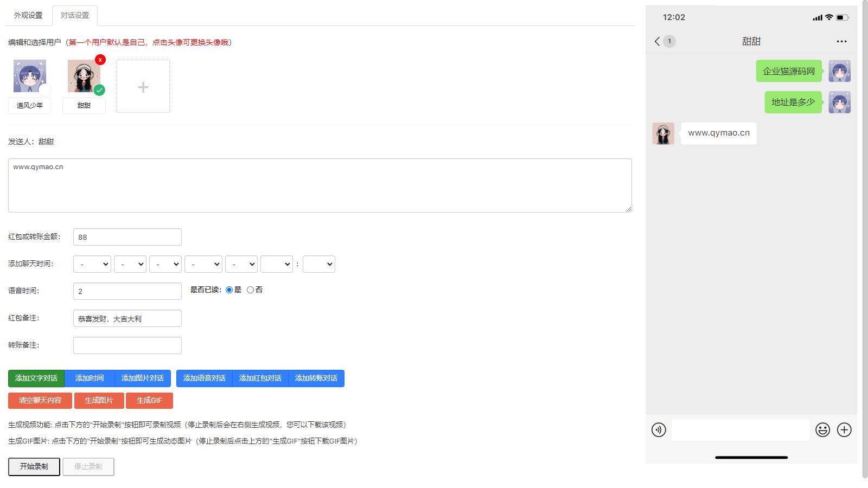Image resolution: width=868 pixels, height=488 pixels.
Task: Click the www.qymao.cn chat bubble
Action: pos(719,133)
